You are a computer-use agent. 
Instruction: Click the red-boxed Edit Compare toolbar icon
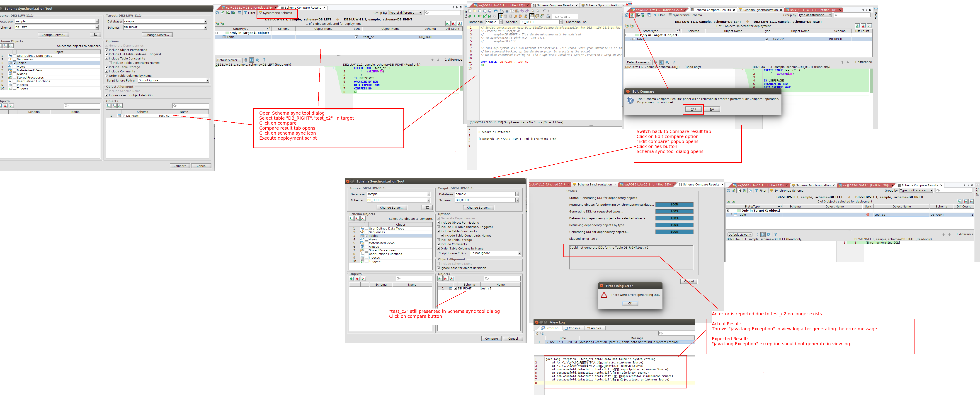(632, 15)
